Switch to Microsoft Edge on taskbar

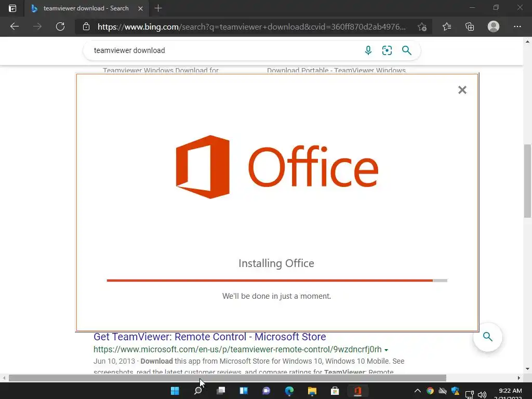pyautogui.click(x=289, y=391)
